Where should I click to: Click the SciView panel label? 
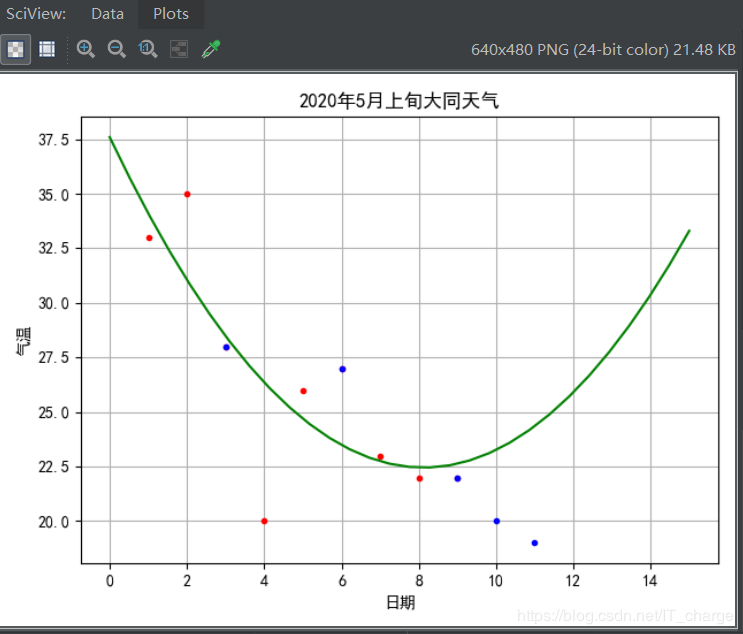pyautogui.click(x=36, y=14)
